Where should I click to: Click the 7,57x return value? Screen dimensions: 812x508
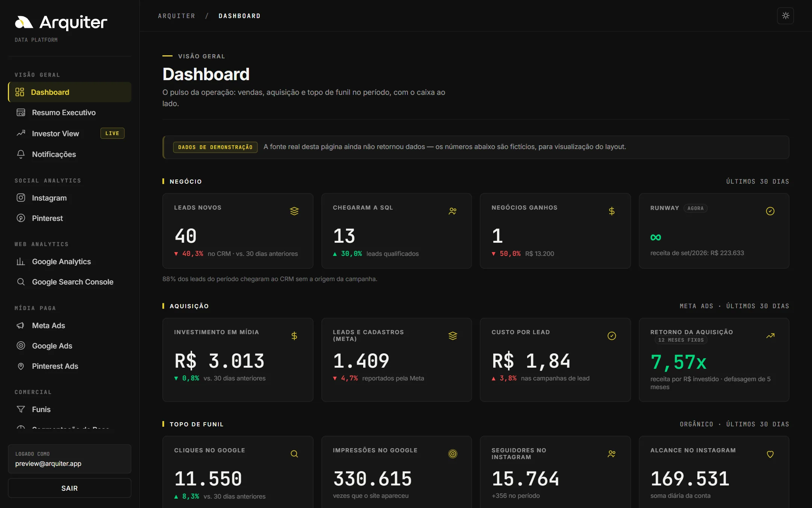(679, 362)
